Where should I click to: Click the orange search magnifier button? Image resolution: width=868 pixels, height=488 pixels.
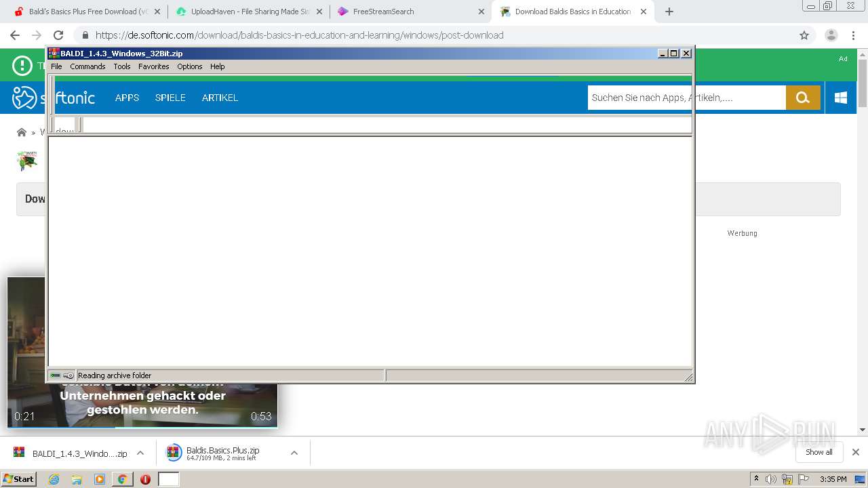(x=803, y=98)
